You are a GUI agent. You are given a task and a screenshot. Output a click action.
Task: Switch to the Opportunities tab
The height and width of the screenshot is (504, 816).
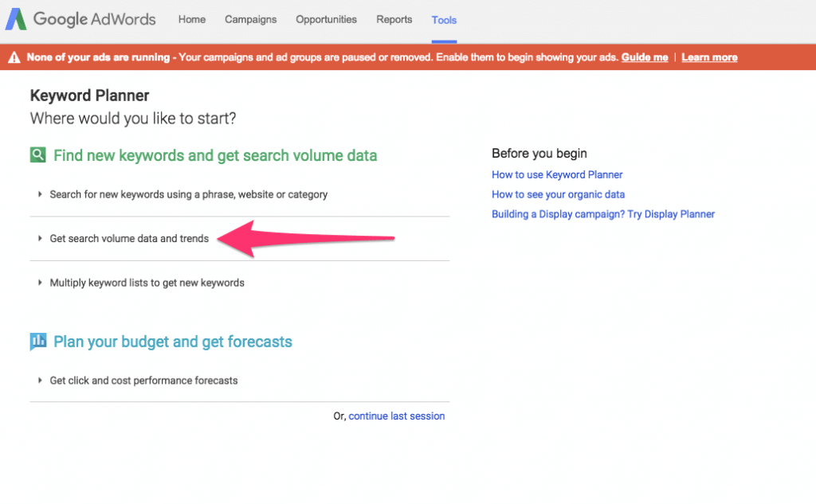(326, 19)
